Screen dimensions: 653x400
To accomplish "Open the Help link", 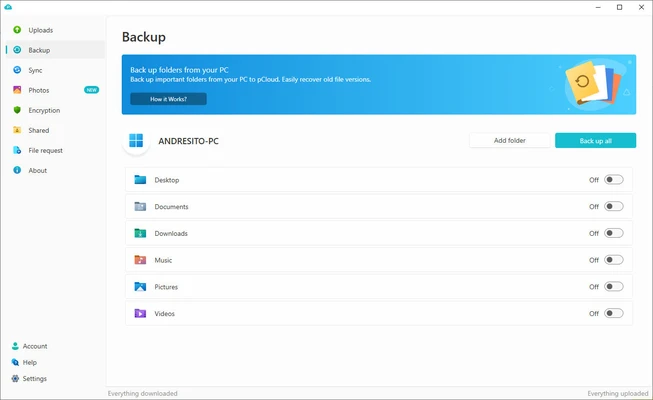I will [x=30, y=362].
